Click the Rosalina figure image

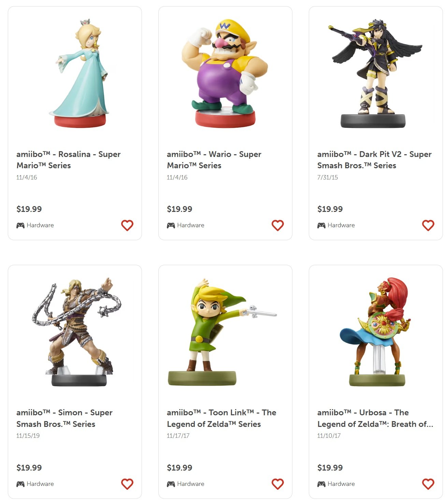pos(80,73)
